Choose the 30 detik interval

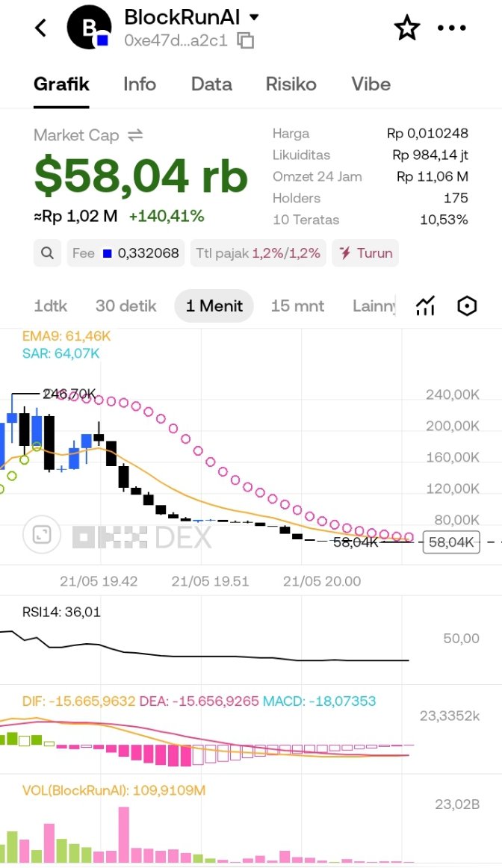tap(126, 306)
